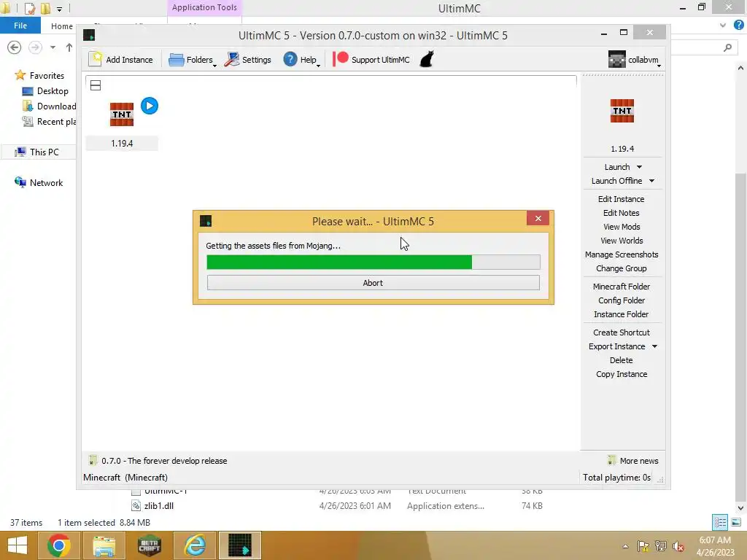Click Edit Instance
This screenshot has width=747, height=560.
click(622, 199)
